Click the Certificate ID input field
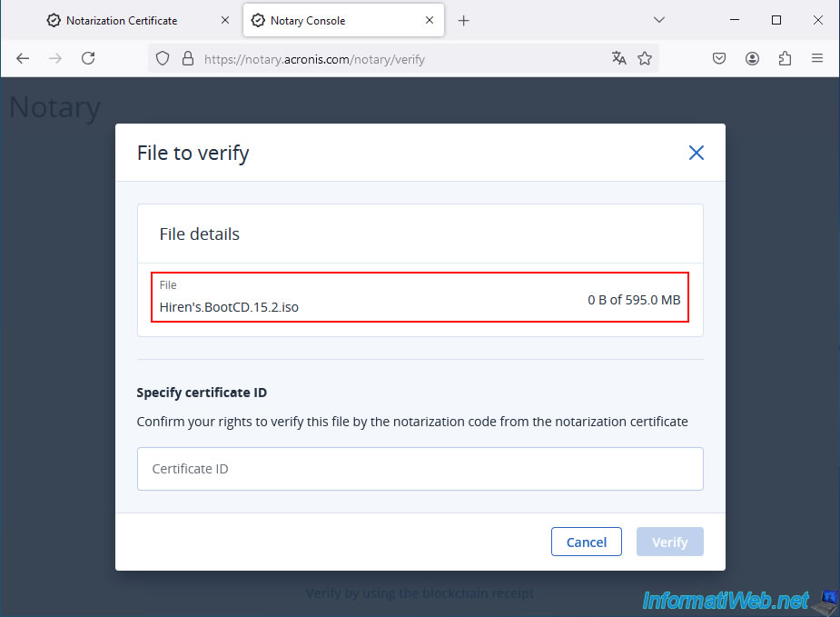 [420, 469]
